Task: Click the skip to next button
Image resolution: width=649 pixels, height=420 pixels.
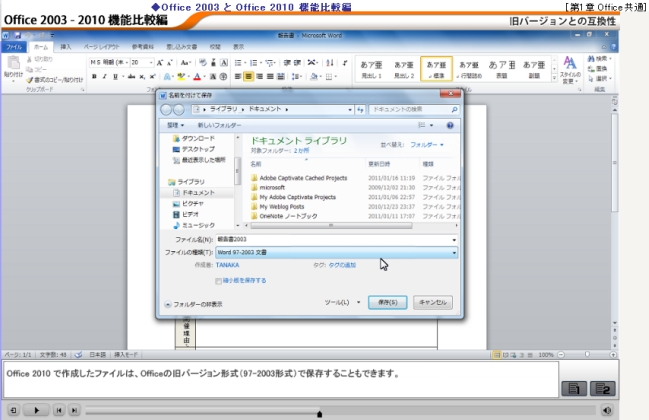Action: click(74, 410)
